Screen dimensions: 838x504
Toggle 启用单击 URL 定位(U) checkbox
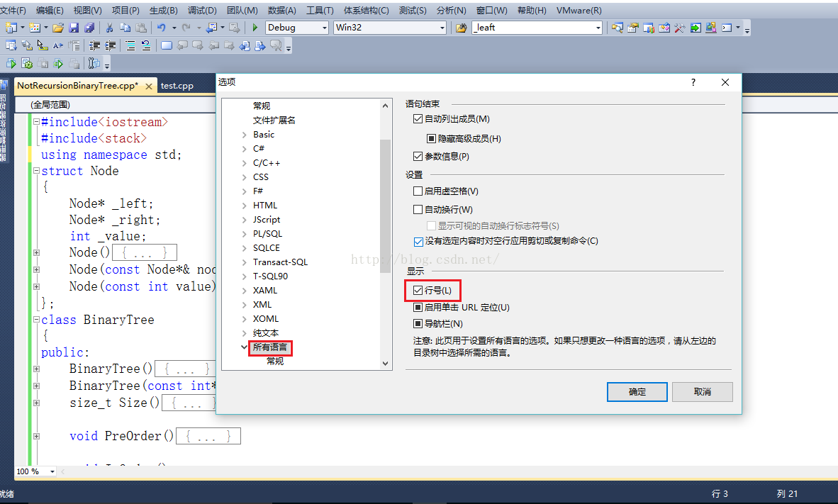[x=418, y=308]
